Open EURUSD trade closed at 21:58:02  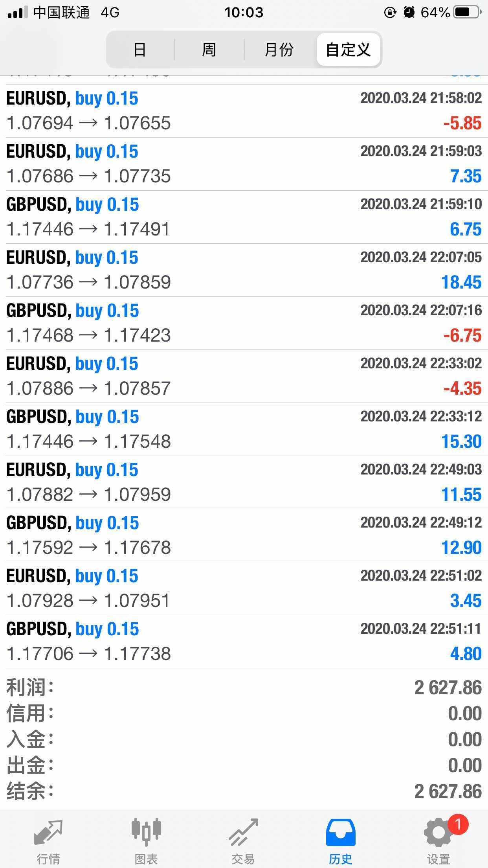pyautogui.click(x=244, y=111)
